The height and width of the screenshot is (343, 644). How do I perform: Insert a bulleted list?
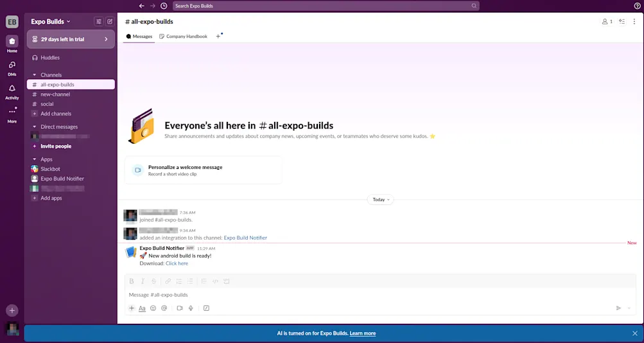point(190,281)
